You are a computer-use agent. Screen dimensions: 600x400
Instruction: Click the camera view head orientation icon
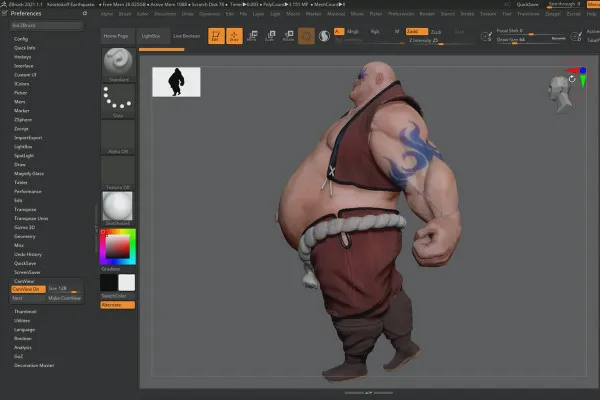tap(559, 94)
